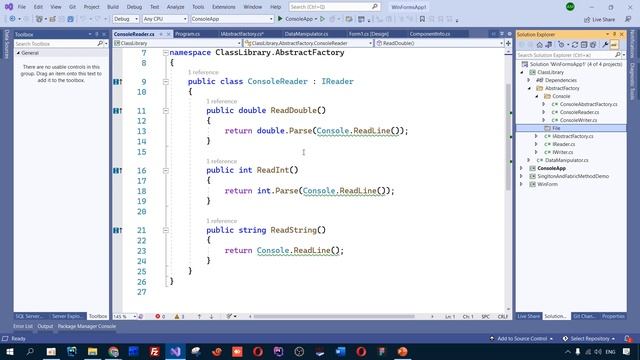
Task: Click Select Repository button
Action: (589, 338)
